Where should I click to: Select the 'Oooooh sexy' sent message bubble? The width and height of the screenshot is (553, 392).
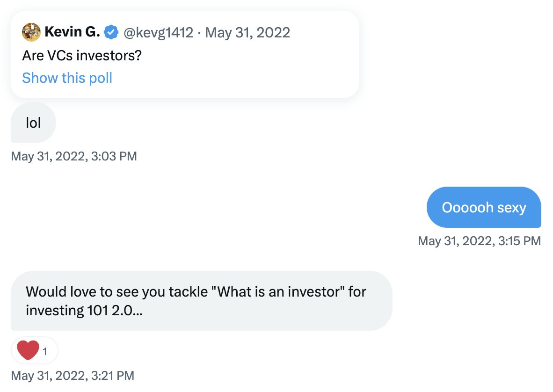[x=484, y=207]
